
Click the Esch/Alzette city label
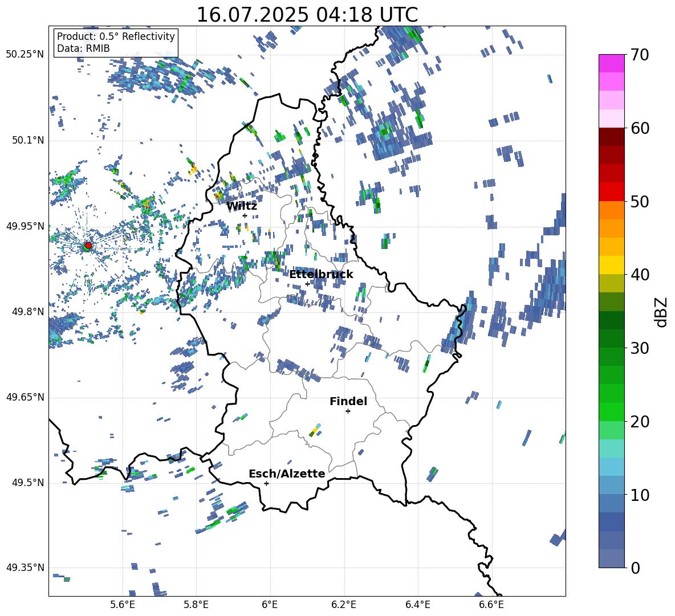point(287,474)
